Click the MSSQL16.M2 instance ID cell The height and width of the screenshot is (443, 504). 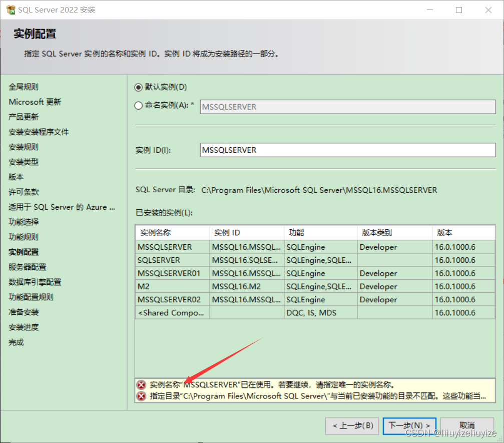[x=247, y=287]
